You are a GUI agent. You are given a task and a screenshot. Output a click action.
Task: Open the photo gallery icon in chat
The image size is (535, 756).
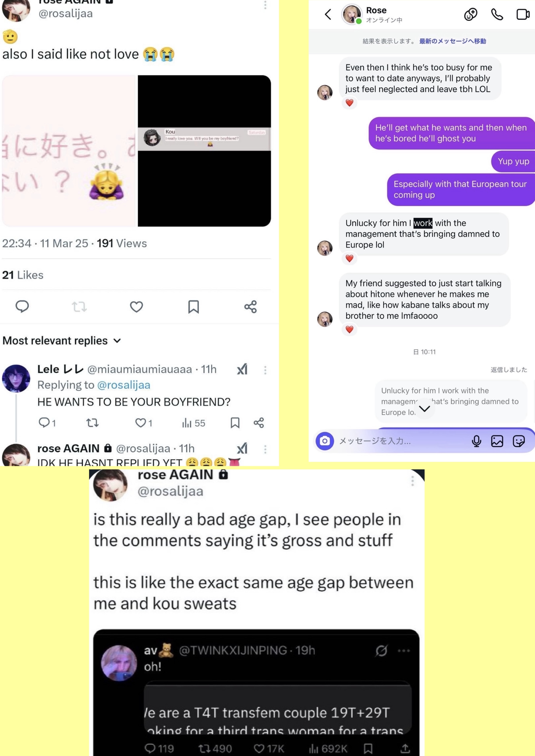[497, 441]
